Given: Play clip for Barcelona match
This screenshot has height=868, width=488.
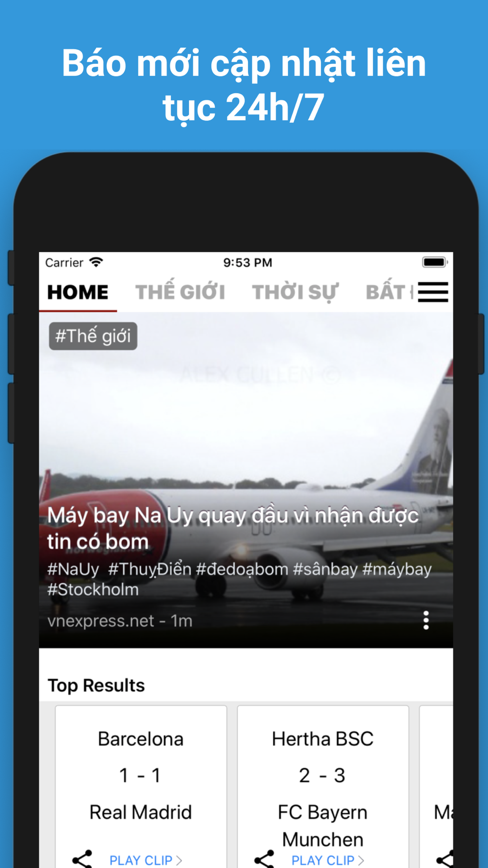Looking at the screenshot, I should (145, 860).
